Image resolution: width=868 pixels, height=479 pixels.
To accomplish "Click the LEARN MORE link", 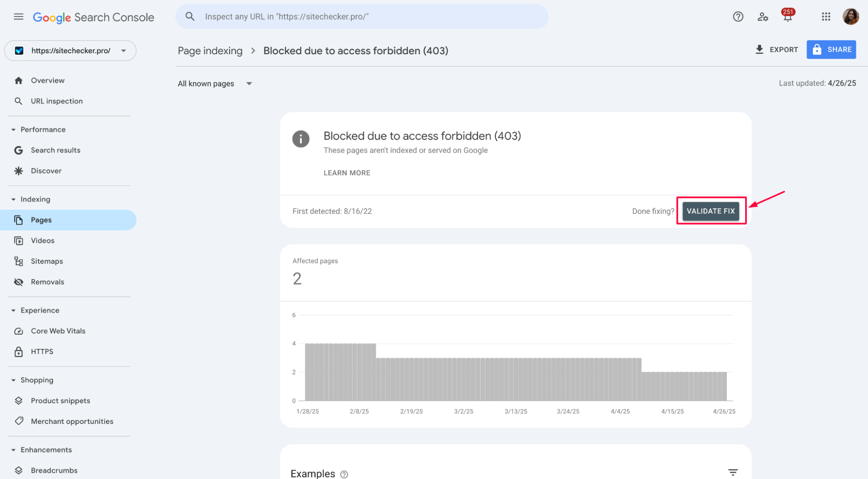I will (x=347, y=173).
